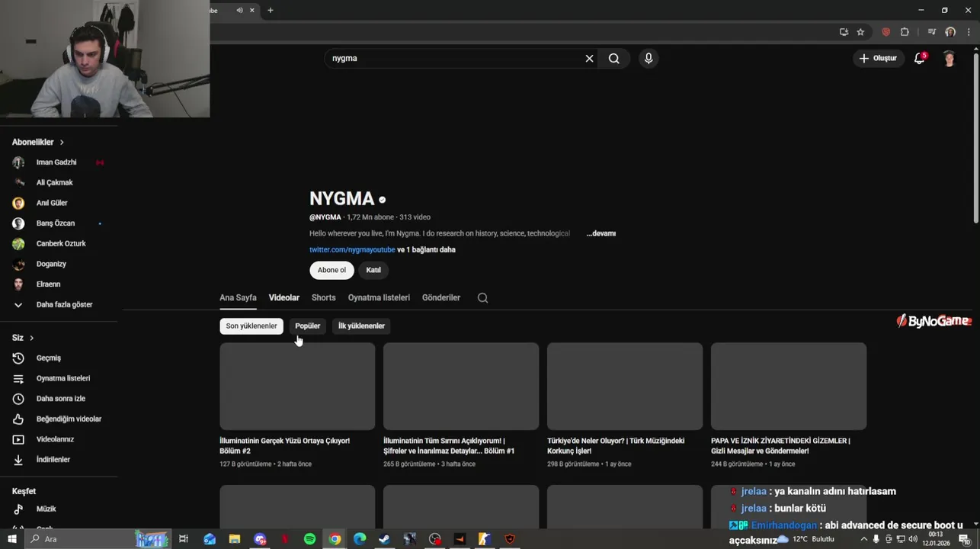
Task: Open Steam from the taskbar
Action: pyautogui.click(x=384, y=539)
